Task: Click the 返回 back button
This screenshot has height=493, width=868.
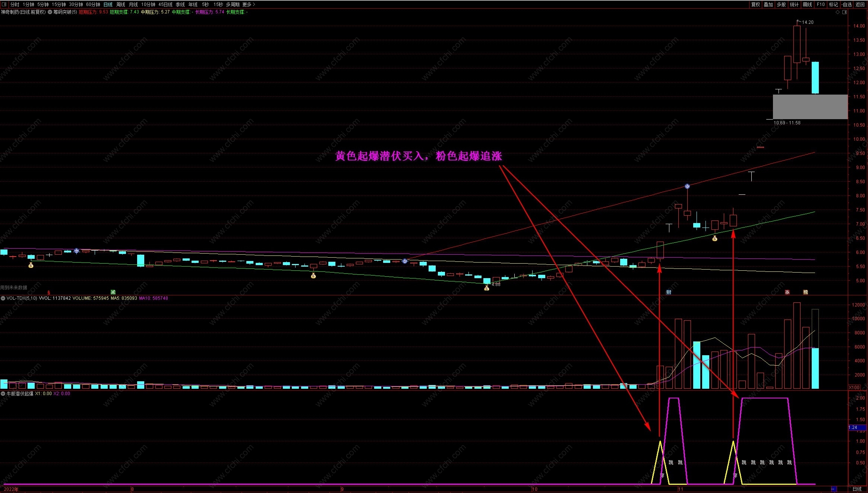Action: pyautogui.click(x=860, y=4)
